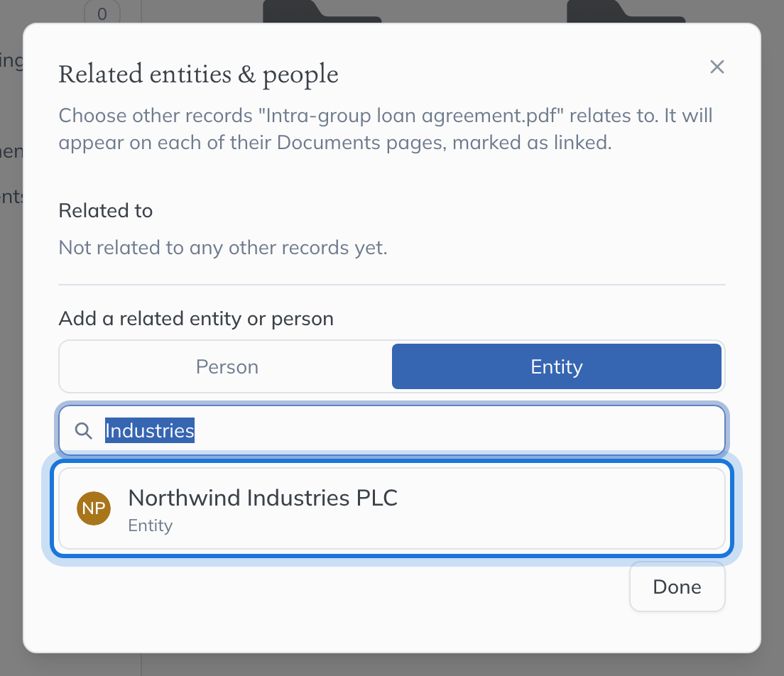Select the Entity tab
Image resolution: width=784 pixels, height=676 pixels.
(557, 366)
